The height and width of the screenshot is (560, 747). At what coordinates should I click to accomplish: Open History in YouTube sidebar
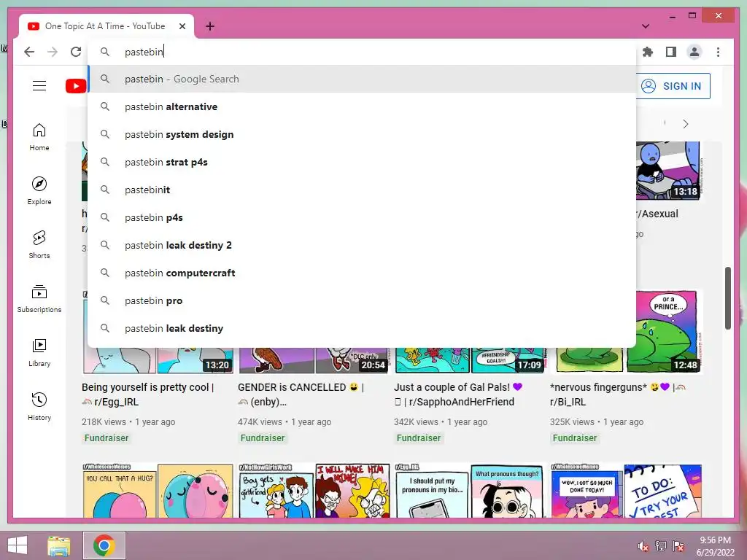(x=39, y=407)
